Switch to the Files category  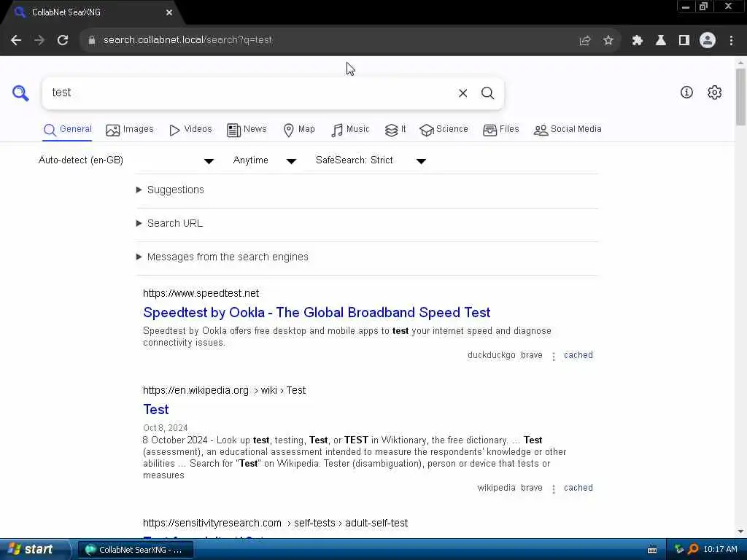pyautogui.click(x=500, y=130)
